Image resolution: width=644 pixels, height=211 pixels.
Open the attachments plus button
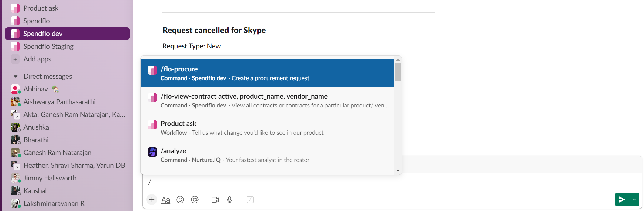(x=152, y=199)
